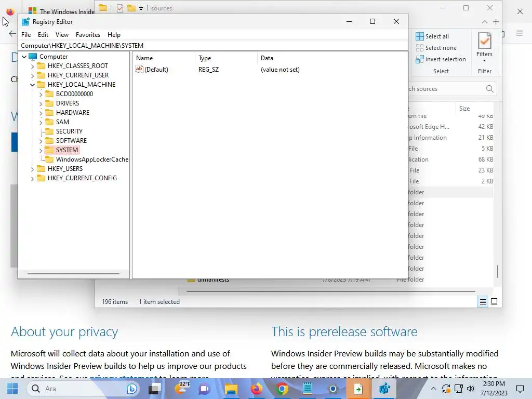This screenshot has height=399, width=532.
Task: Expand HKEY_CURRENT_CONFIG tree node
Action: pos(33,179)
